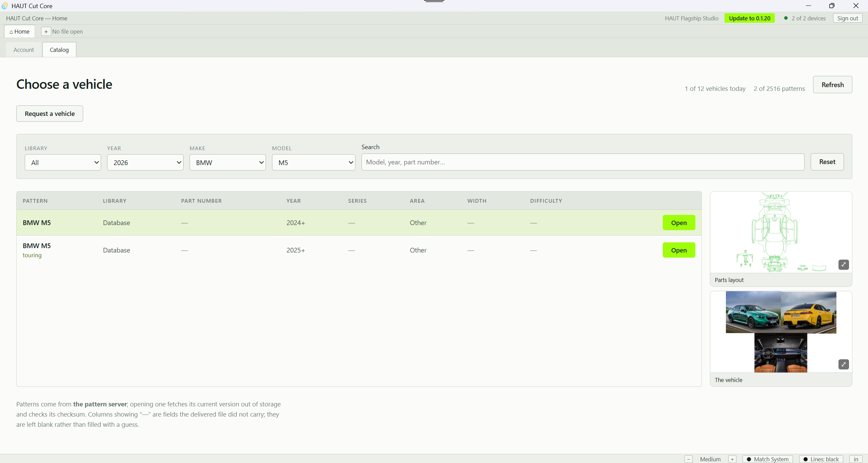This screenshot has width=868, height=463.
Task: Expand the Parts layout preview image
Action: [x=843, y=264]
